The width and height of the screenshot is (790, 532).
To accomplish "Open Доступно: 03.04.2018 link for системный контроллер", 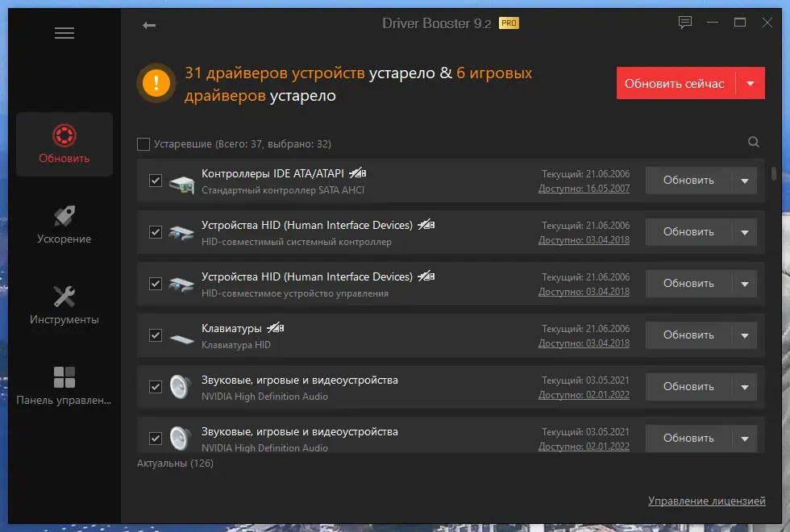I will [x=584, y=240].
